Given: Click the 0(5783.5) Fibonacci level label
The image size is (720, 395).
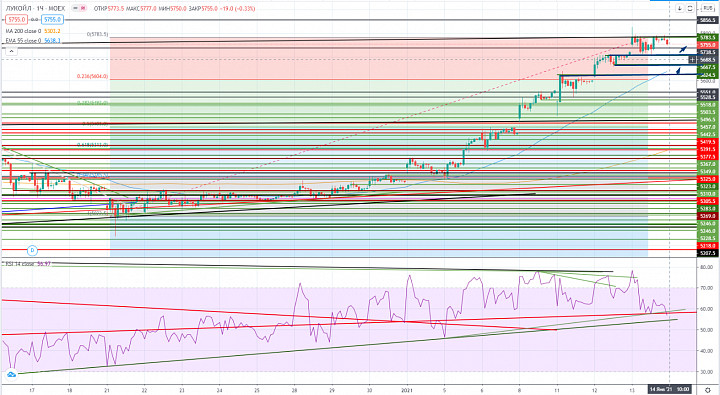Looking at the screenshot, I should pos(97,34).
